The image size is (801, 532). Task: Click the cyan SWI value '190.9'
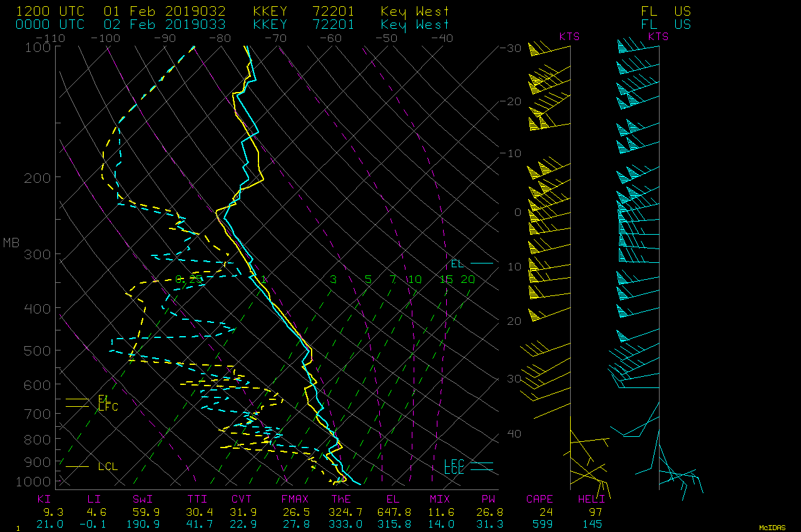[143, 524]
